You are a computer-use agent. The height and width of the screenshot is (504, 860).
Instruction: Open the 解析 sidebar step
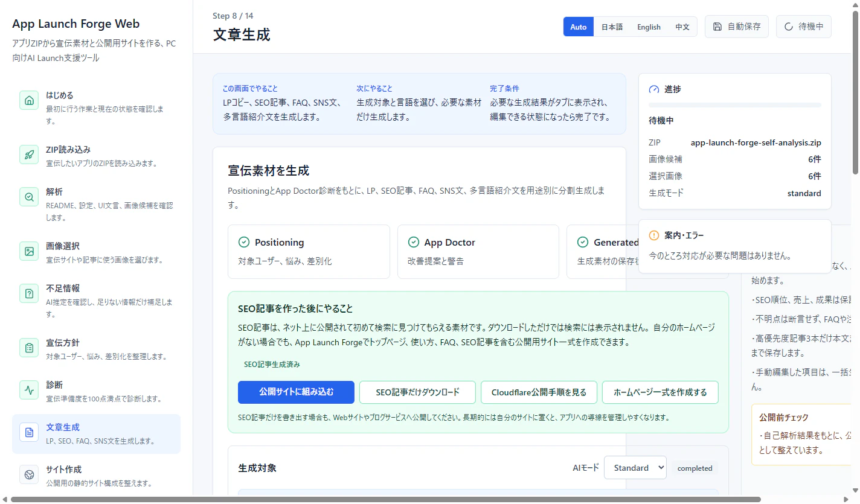97,205
